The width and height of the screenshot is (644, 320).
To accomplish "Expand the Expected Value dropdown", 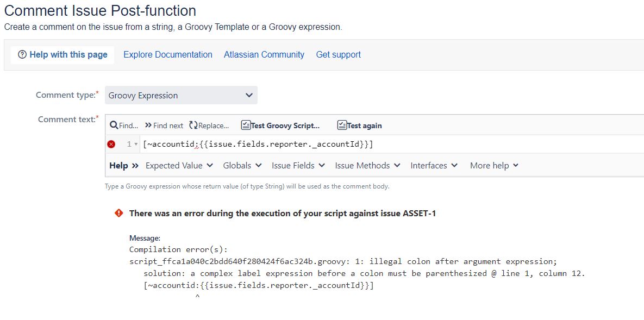I will pos(179,165).
